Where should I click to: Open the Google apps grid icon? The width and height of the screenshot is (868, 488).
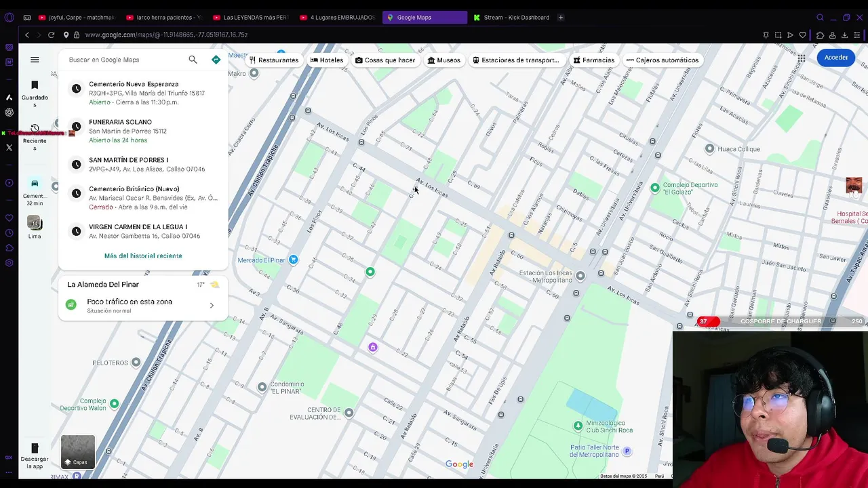pos(802,58)
